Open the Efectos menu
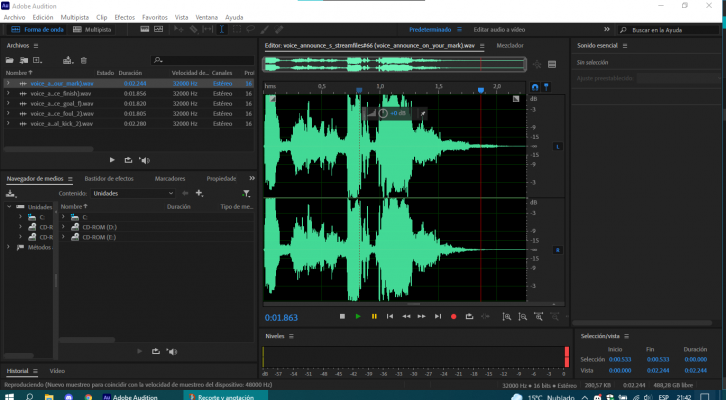726x400 pixels. [x=125, y=18]
